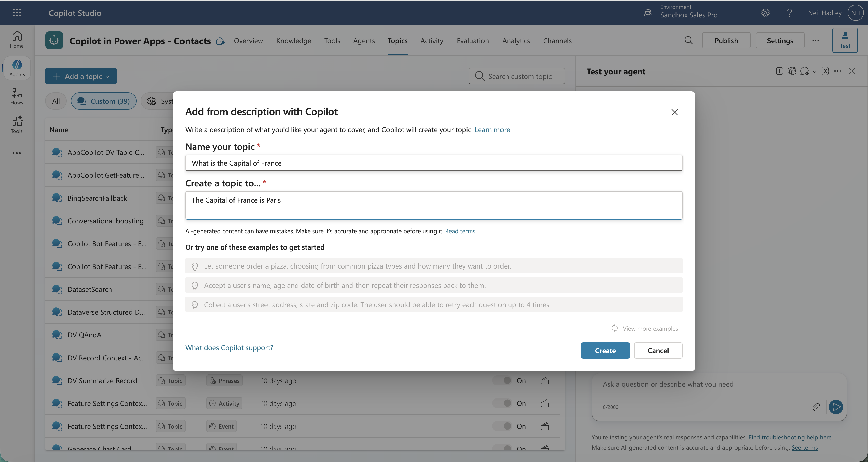Click the refresh icon by View more examples
Screen dimensions: 868x462
tap(615, 328)
